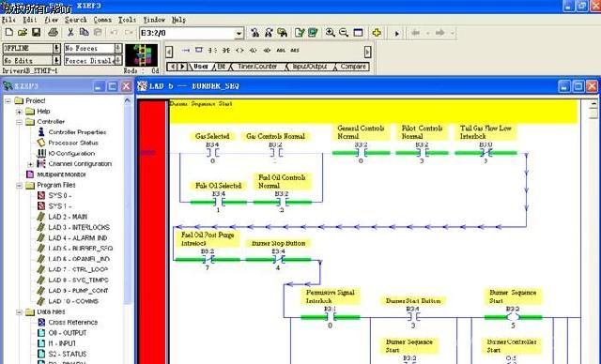Click the yellow plus icon in toolbar
The height and width of the screenshot is (364, 601).
pos(377,33)
